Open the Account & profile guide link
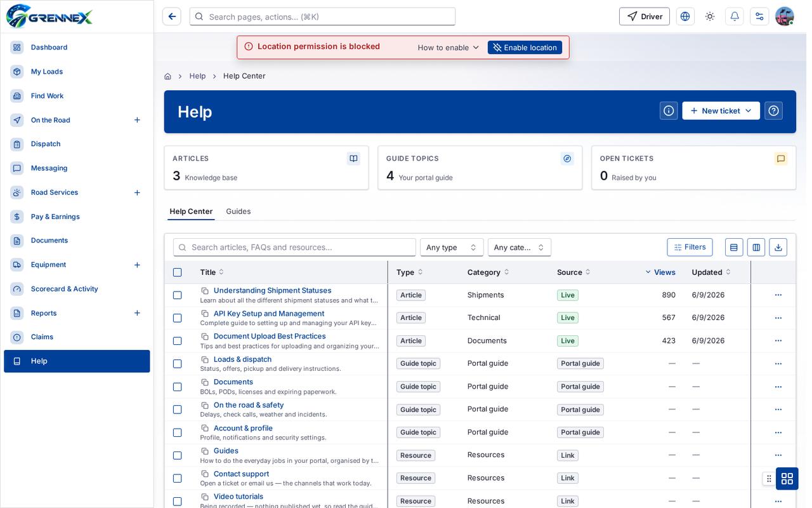The width and height of the screenshot is (812, 508). click(243, 428)
